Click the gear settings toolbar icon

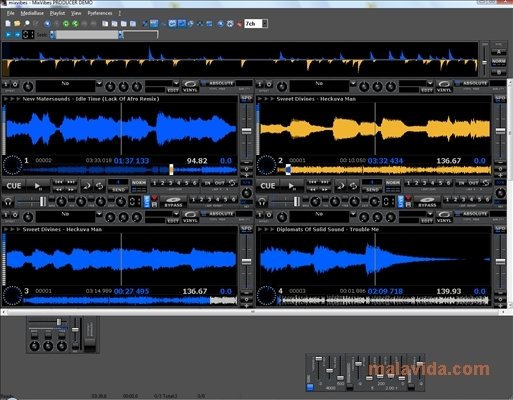(x=230, y=24)
